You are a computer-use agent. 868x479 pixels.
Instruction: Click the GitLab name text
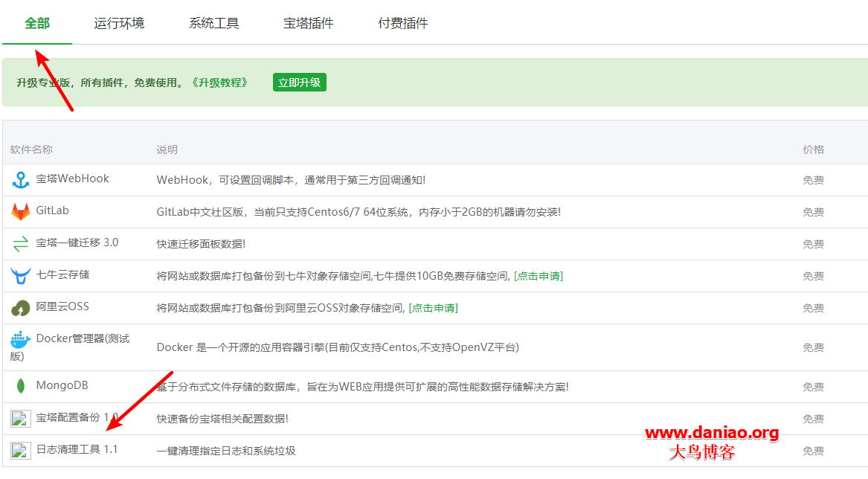click(x=53, y=210)
